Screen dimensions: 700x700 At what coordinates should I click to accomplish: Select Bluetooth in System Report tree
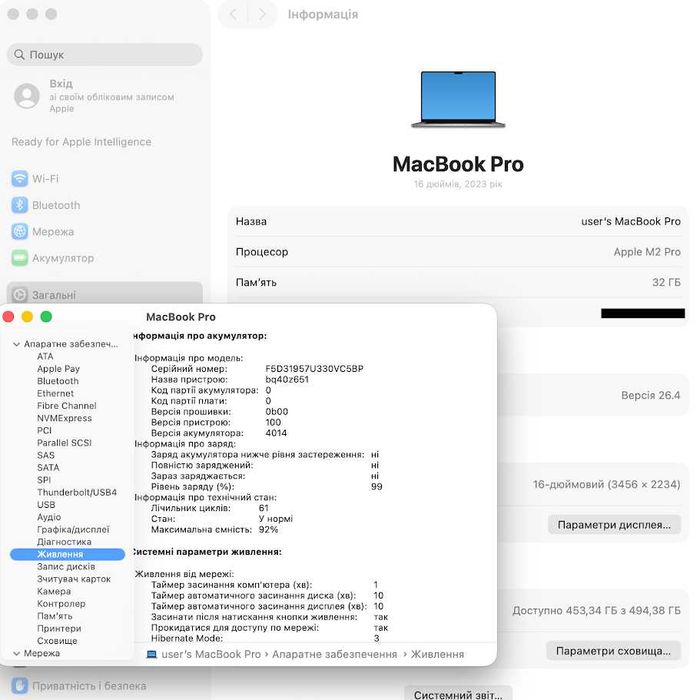pos(58,381)
